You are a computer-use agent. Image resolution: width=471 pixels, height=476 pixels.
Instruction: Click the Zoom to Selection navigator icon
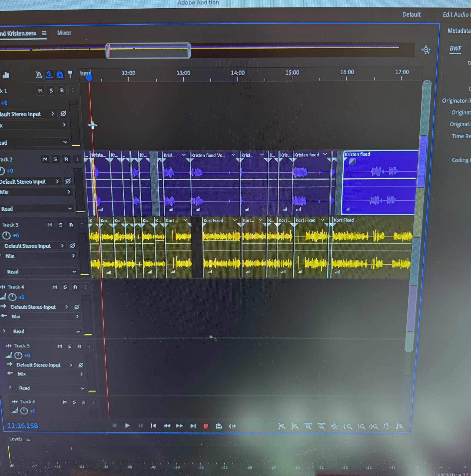pyautogui.click(x=426, y=50)
